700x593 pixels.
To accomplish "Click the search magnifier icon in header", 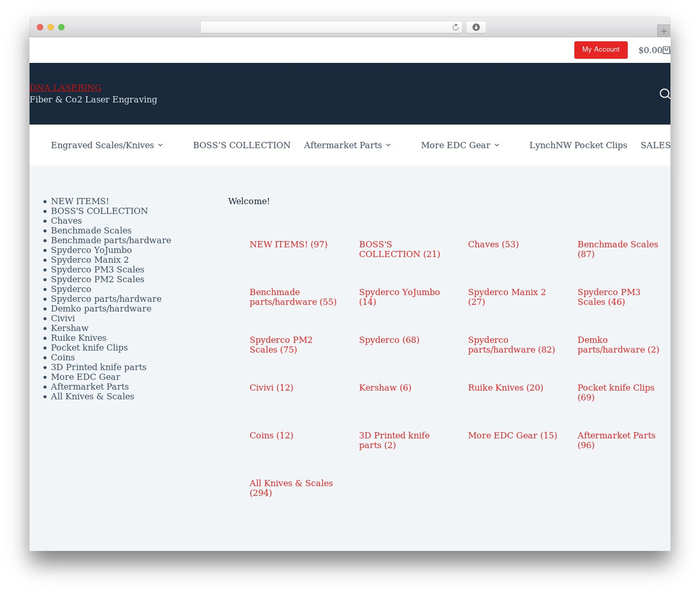I will coord(664,94).
